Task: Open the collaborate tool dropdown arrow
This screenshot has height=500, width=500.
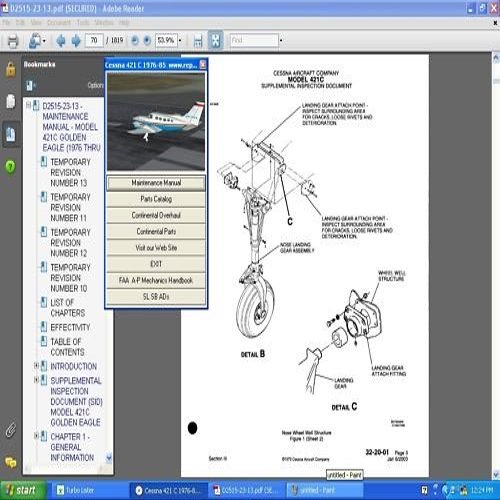Action: (x=44, y=41)
